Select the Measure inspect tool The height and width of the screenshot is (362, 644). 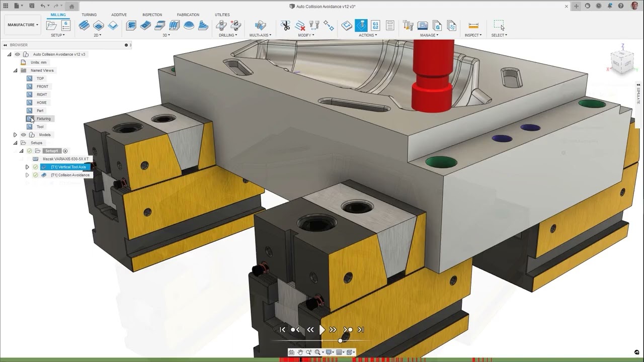[x=473, y=25]
